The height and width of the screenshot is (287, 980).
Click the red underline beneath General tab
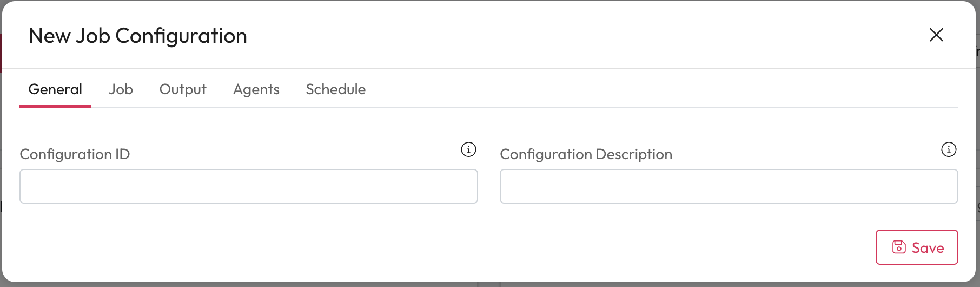click(x=55, y=106)
